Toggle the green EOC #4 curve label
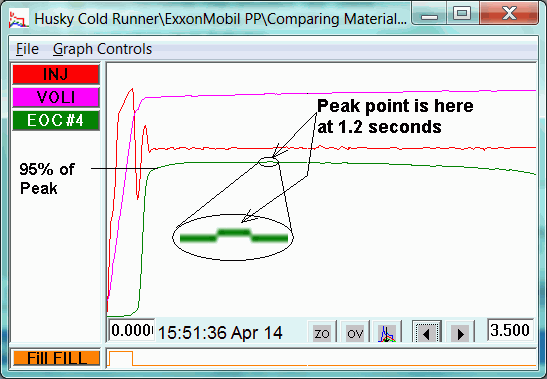The height and width of the screenshot is (379, 547). [x=56, y=120]
